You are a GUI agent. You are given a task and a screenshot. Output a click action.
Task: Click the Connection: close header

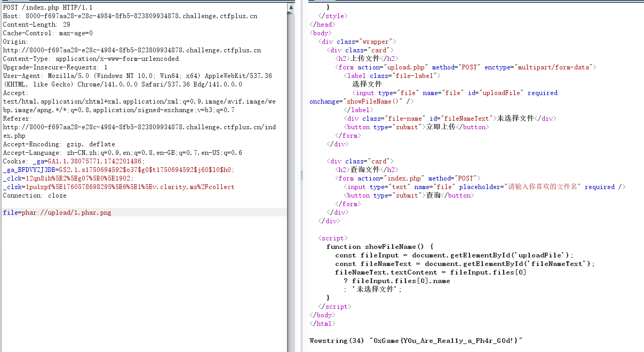point(35,195)
